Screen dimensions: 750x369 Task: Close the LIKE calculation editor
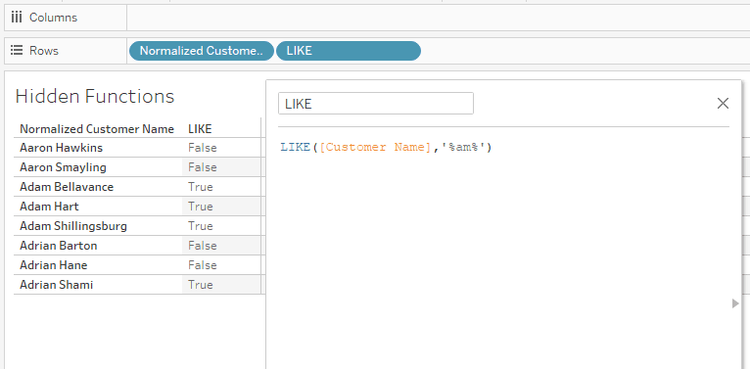tap(722, 103)
